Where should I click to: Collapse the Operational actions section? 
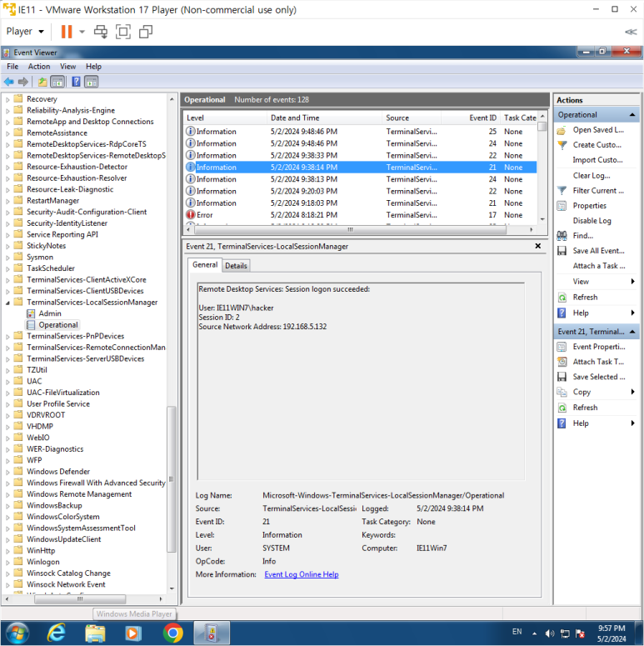[632, 114]
